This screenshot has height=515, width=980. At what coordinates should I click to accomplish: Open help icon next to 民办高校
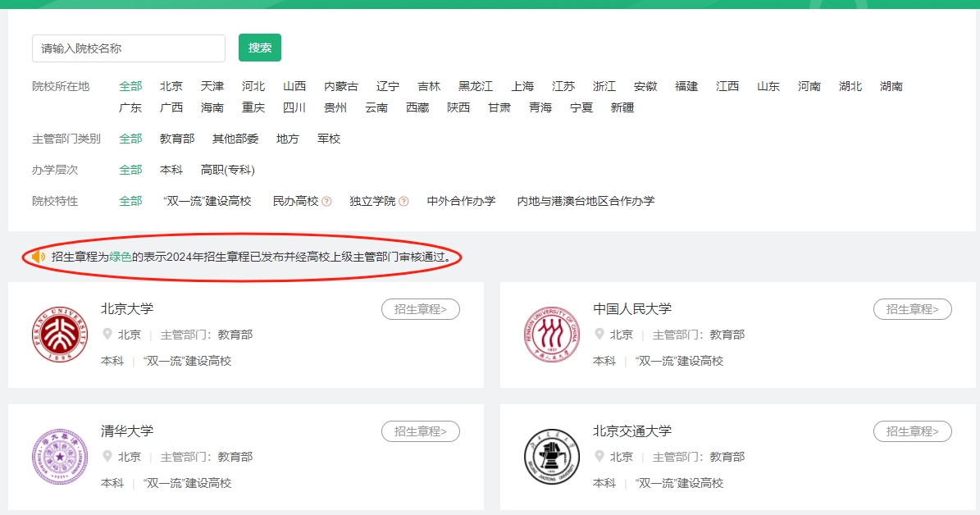tap(327, 201)
